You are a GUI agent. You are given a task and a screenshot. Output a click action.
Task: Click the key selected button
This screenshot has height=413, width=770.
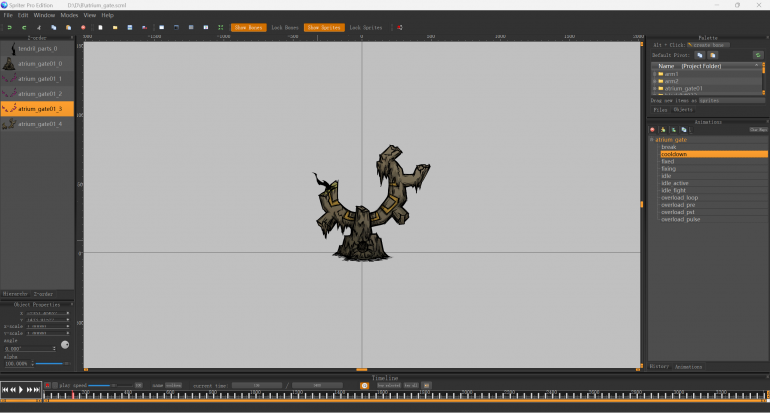389,385
